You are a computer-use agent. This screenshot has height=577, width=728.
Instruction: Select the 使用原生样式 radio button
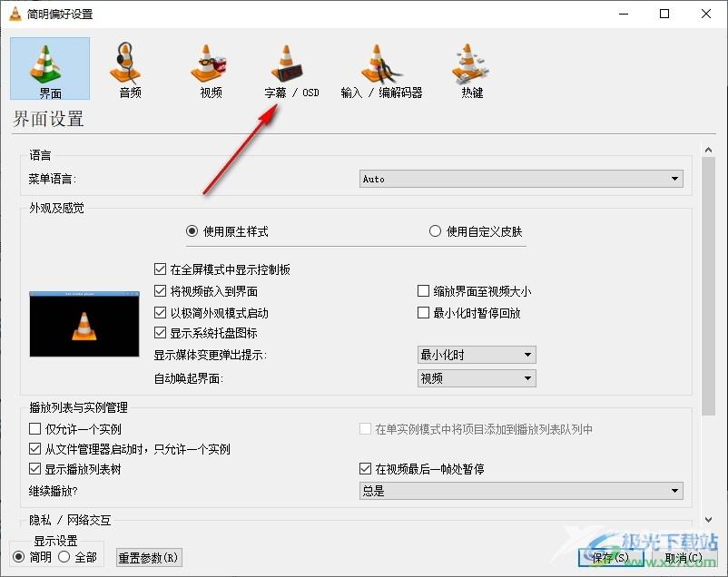tap(192, 231)
